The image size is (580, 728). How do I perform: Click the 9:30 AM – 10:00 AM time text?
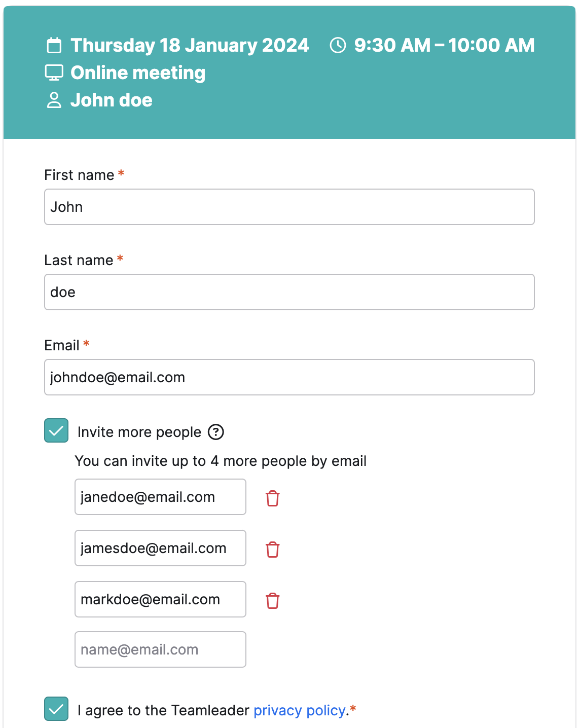point(444,45)
